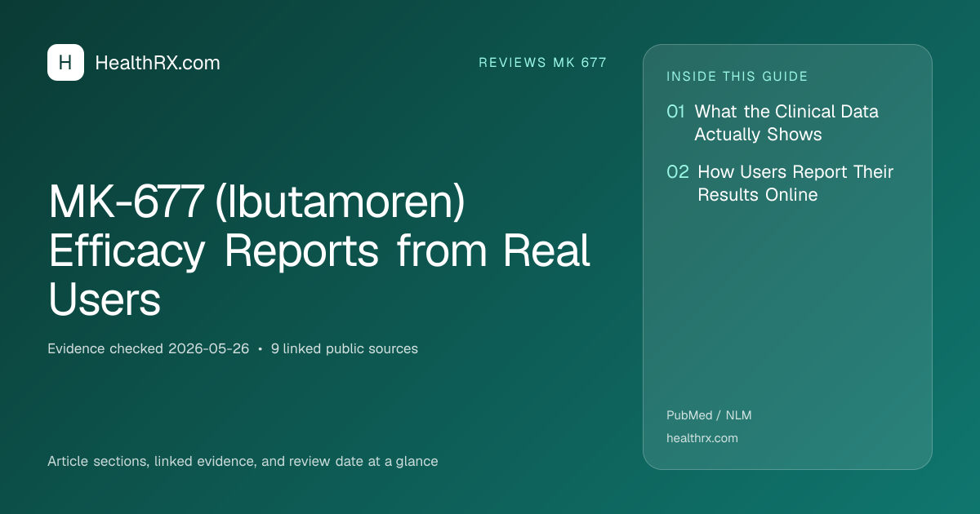The image size is (980, 514).
Task: Click the INSIDE THIS GUIDE heading
Action: 737,77
